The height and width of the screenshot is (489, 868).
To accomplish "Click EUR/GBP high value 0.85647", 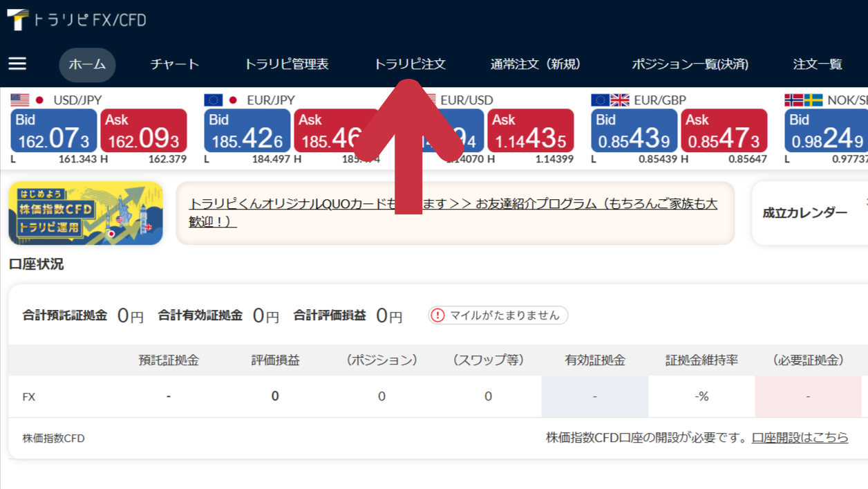I will (748, 159).
